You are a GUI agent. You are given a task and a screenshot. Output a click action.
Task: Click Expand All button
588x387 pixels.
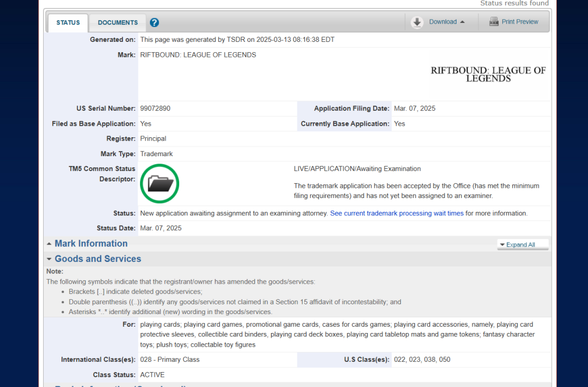523,245
